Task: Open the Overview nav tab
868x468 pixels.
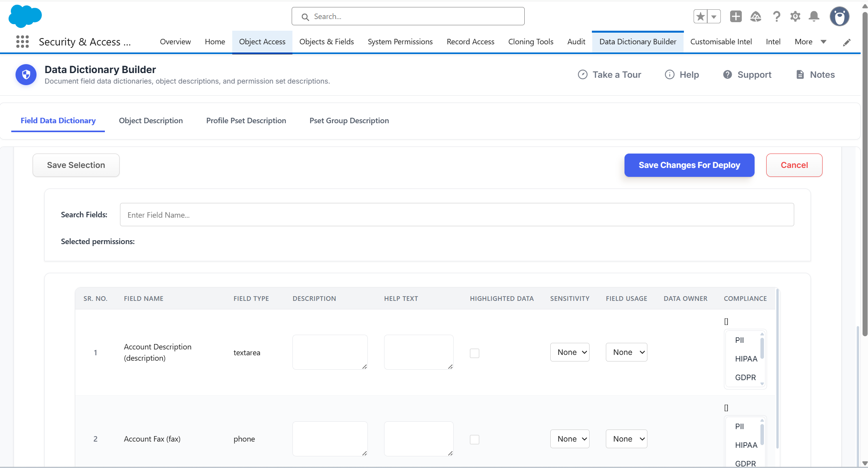Action: pyautogui.click(x=175, y=42)
